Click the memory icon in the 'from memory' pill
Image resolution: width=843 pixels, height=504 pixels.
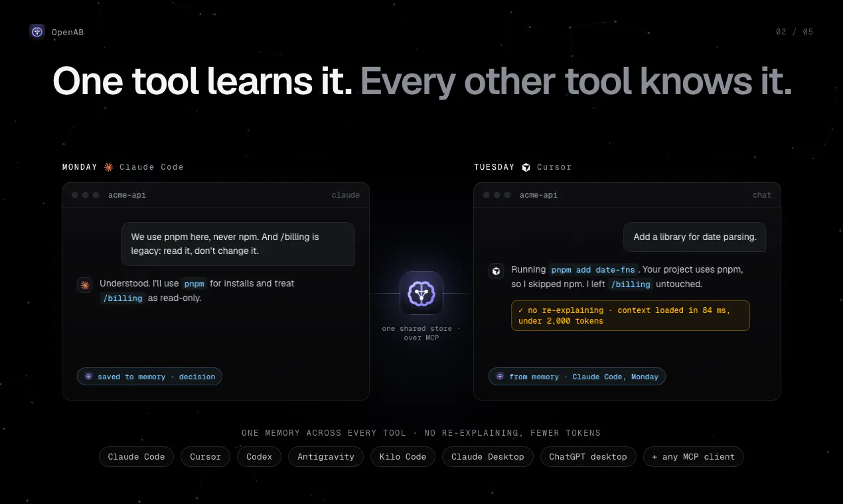[500, 377]
